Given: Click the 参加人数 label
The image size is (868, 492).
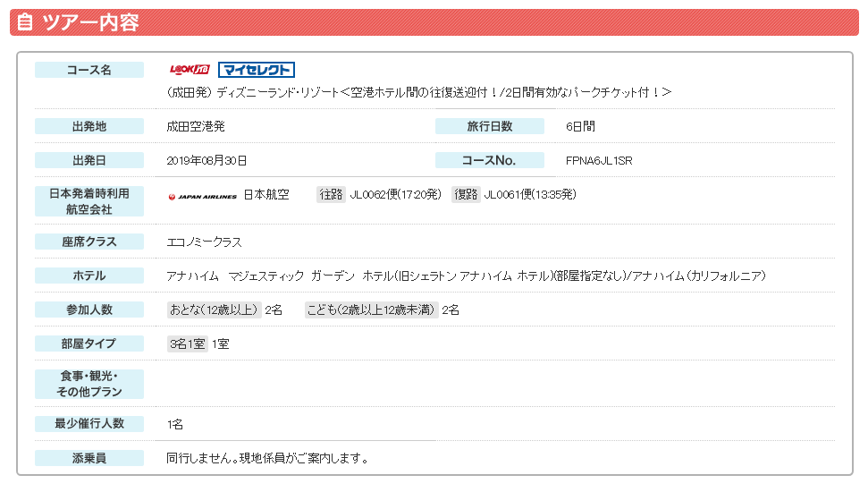Looking at the screenshot, I should coord(89,310).
